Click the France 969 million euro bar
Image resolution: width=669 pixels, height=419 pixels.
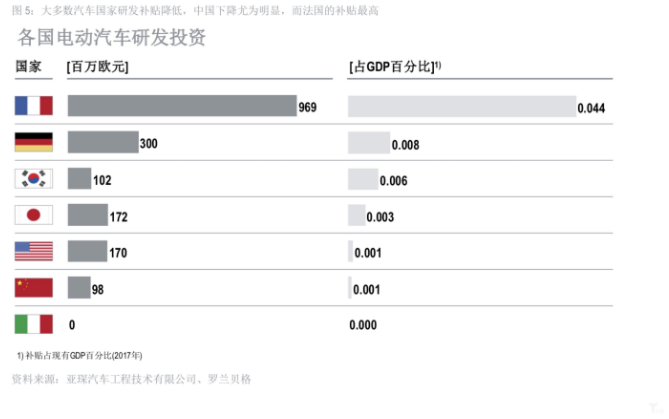tap(182, 105)
